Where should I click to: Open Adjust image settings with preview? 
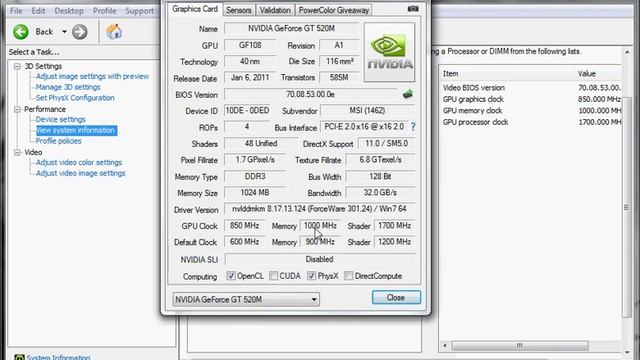coord(92,76)
